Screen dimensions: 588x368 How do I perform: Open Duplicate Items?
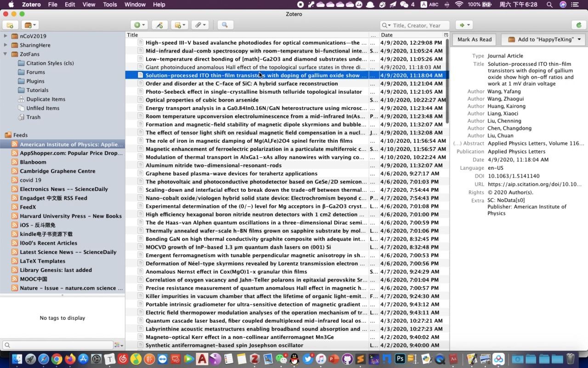[46, 99]
